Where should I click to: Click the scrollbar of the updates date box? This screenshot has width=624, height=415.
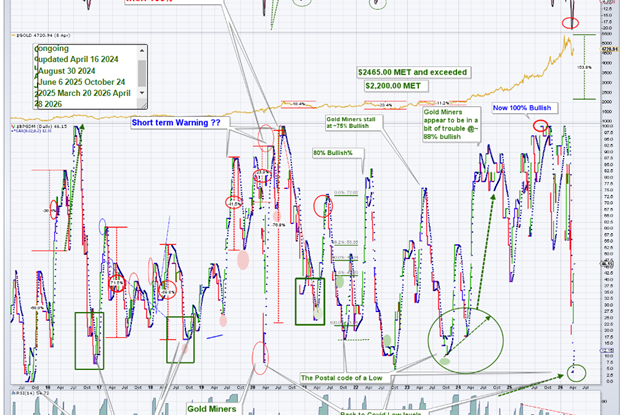pyautogui.click(x=142, y=72)
